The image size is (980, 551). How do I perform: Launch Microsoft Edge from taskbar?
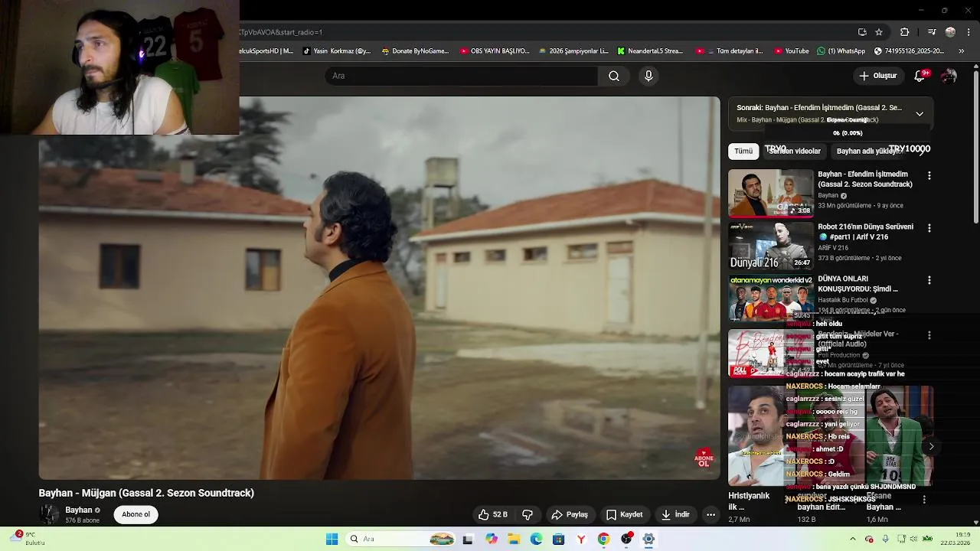click(536, 539)
